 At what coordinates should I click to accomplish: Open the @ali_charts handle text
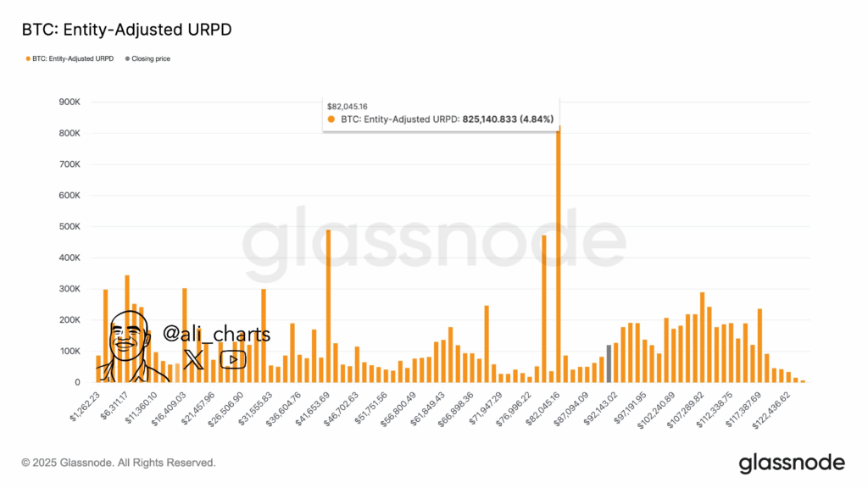pos(216,335)
